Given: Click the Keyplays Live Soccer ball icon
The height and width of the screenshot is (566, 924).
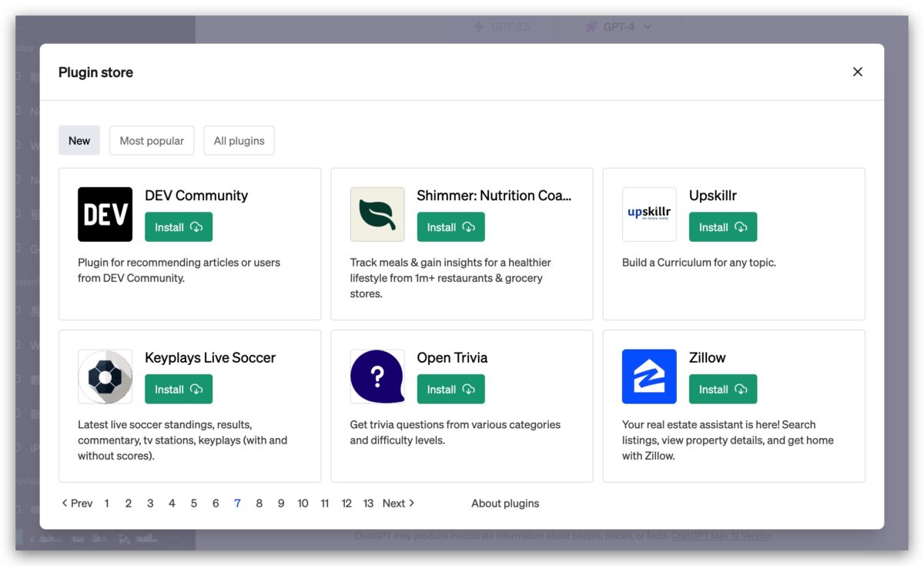Looking at the screenshot, I should click(x=105, y=377).
